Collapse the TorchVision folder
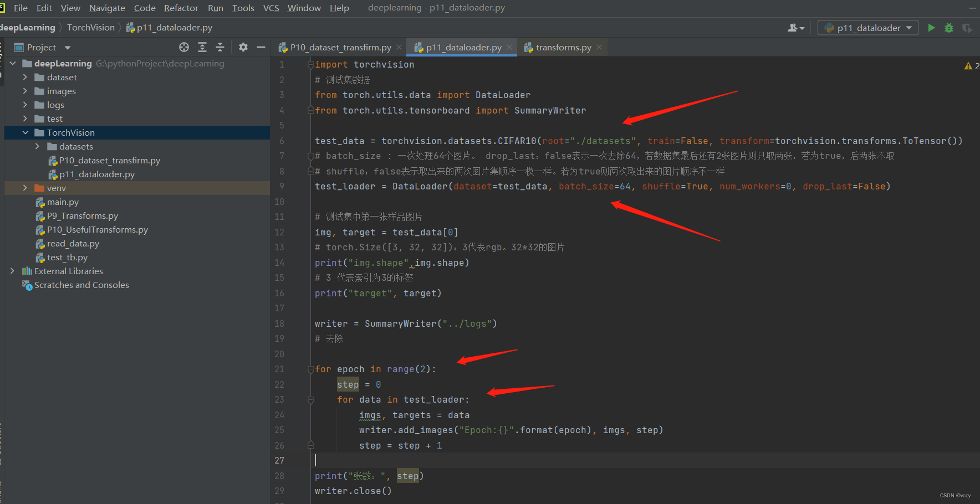980x504 pixels. point(25,133)
